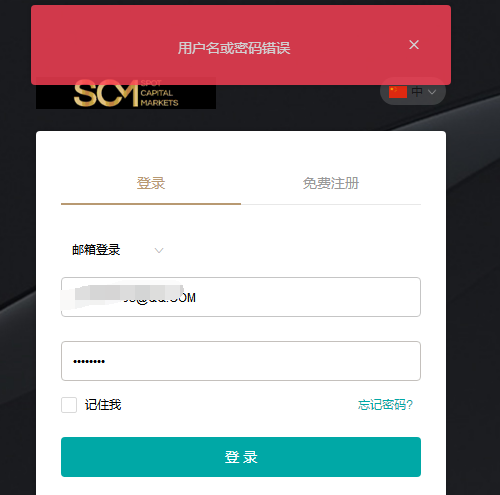
Task: Click the 用户名或密码错误 error message text
Action: coord(234,48)
